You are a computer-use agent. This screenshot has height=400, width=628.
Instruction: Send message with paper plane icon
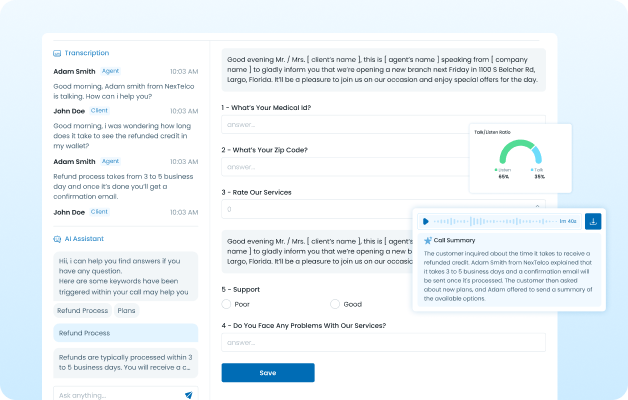(x=188, y=395)
